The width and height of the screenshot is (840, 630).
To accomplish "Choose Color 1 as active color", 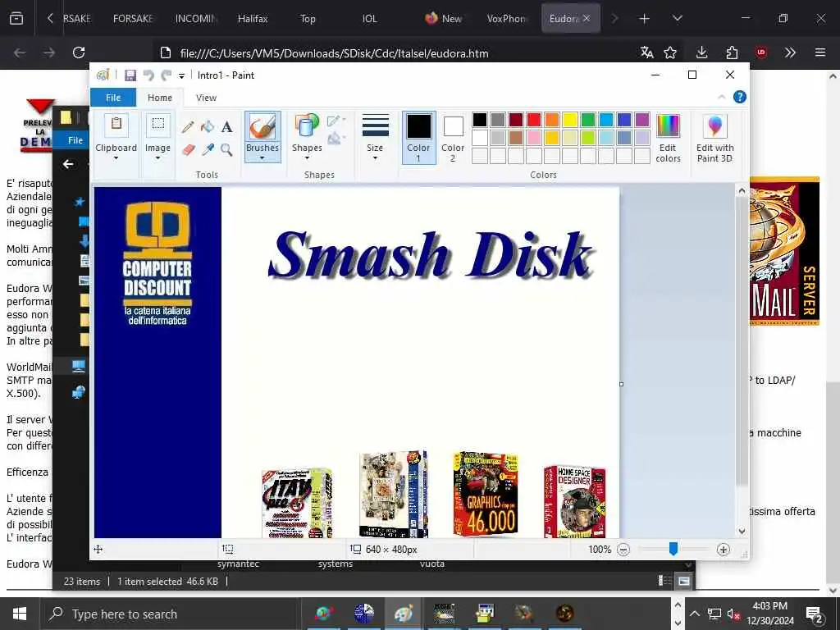I will 418,138.
